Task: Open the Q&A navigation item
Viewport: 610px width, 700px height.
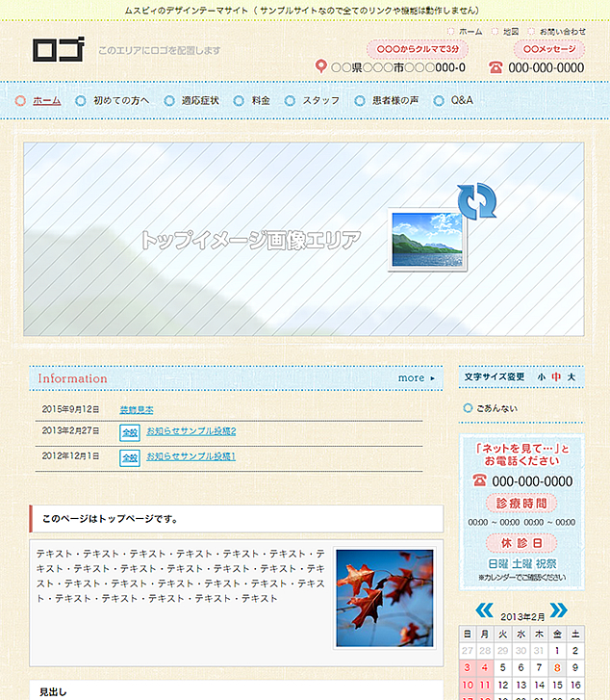Action: pos(462,100)
